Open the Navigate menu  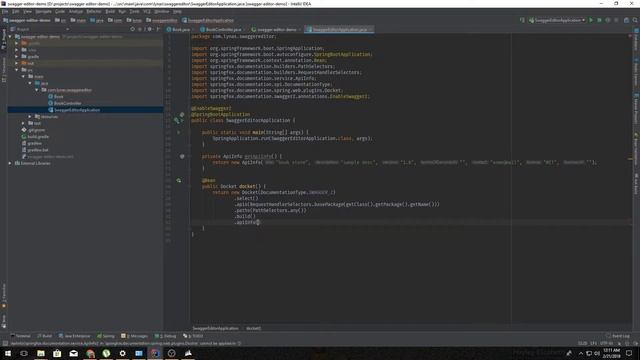(x=43, y=11)
